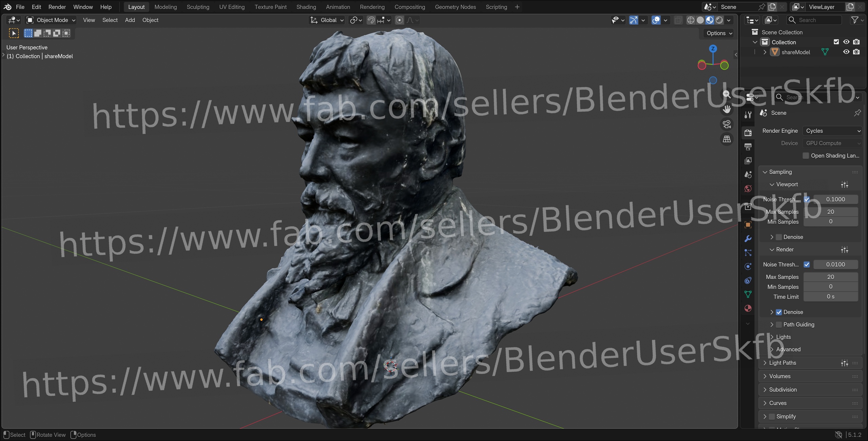Hide shareModel in viewport via eye

pos(846,52)
